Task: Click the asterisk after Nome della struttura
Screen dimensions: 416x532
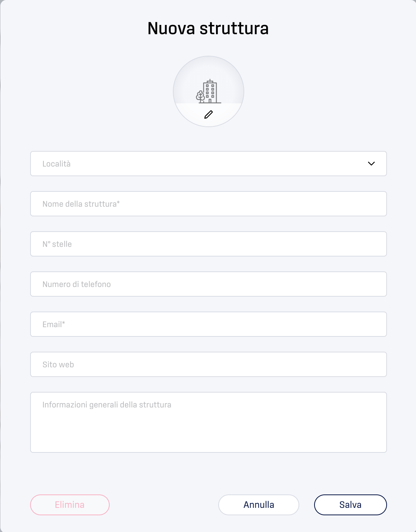Action: point(118,203)
